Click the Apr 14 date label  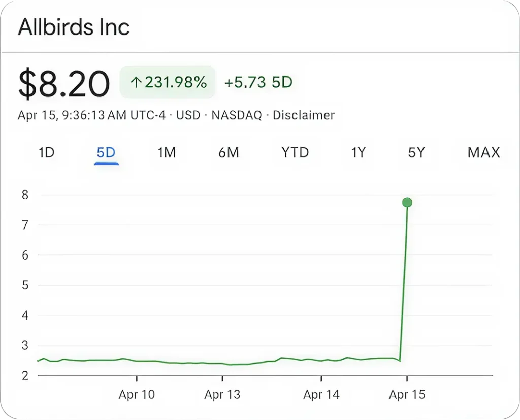pos(321,395)
